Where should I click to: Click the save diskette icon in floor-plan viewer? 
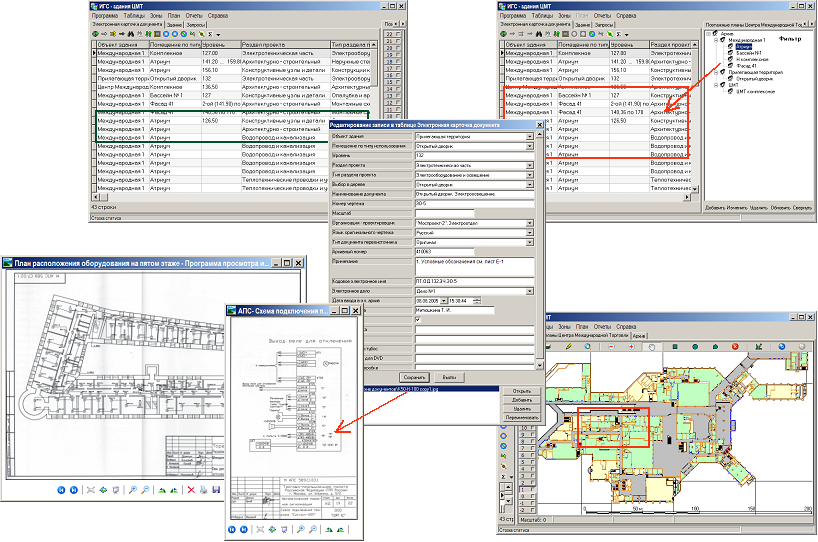click(216, 490)
